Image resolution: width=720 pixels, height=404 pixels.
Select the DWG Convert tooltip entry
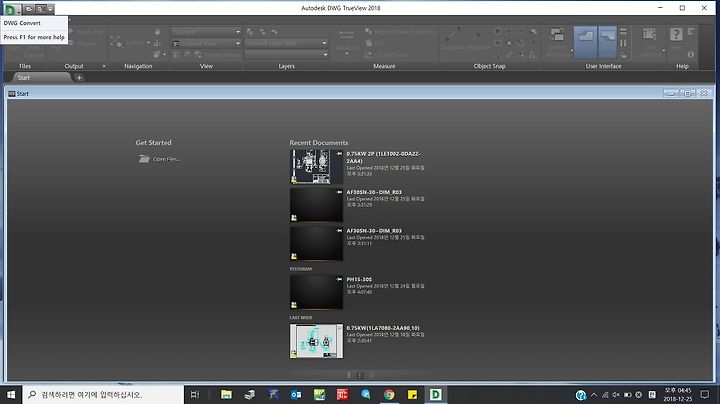22,23
